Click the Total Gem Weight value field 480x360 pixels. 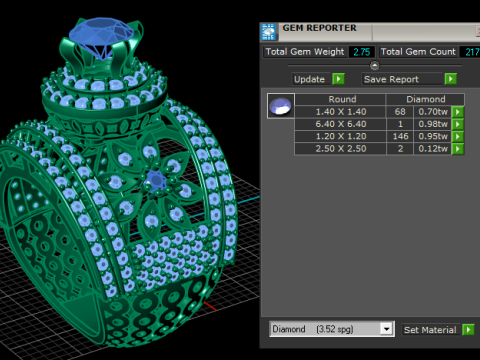coord(362,52)
